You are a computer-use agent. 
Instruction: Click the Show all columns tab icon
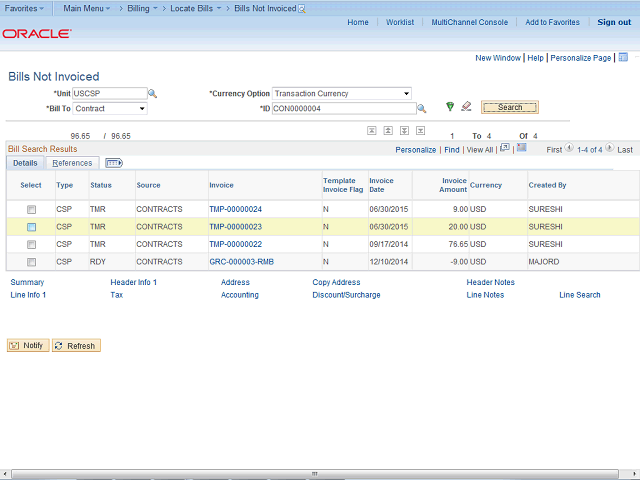click(113, 163)
